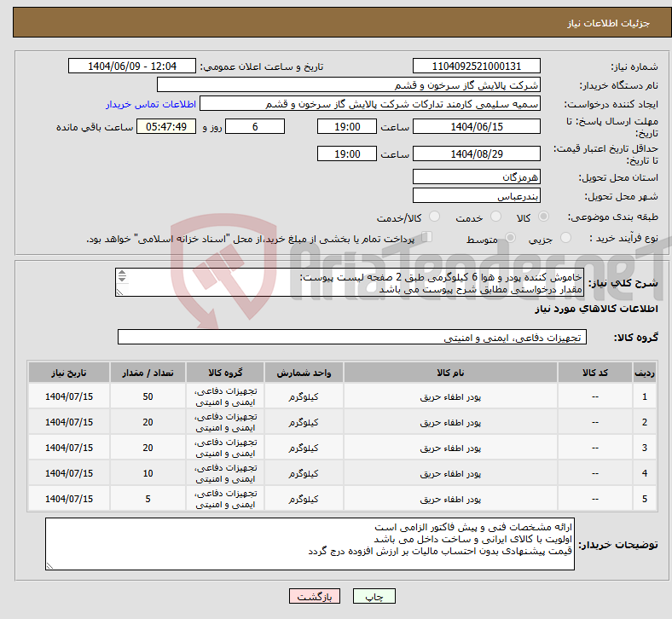Image resolution: width=672 pixels, height=619 pixels.
Task: Click the استان محل تحویل field
Action: point(476,176)
